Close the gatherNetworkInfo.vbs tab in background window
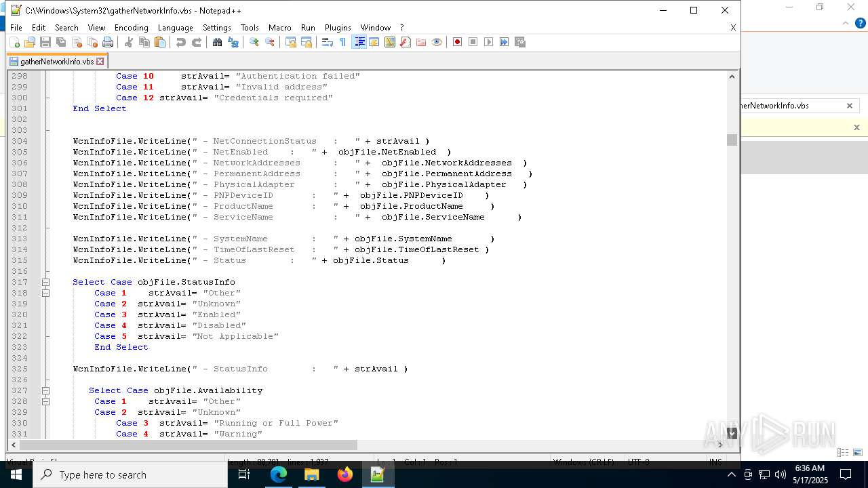The image size is (868, 488). coord(849,106)
